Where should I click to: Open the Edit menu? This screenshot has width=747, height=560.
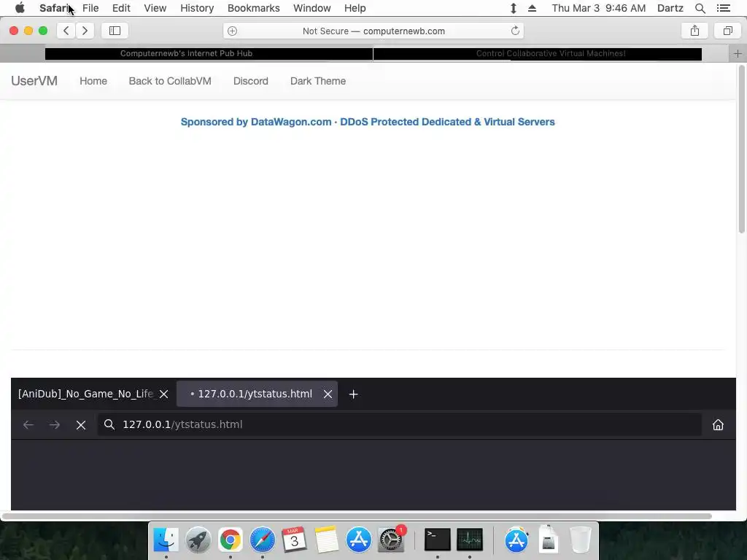pos(121,8)
